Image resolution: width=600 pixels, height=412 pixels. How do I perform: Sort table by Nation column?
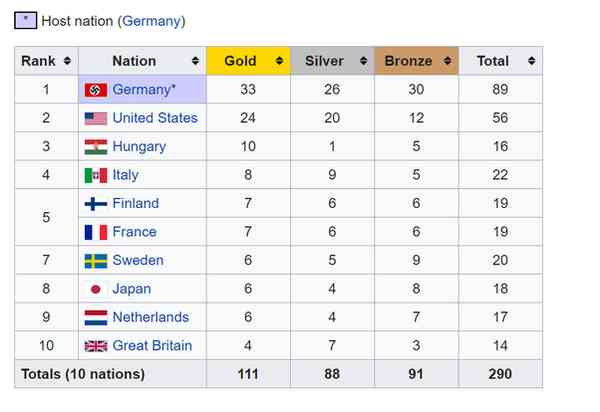point(193,61)
